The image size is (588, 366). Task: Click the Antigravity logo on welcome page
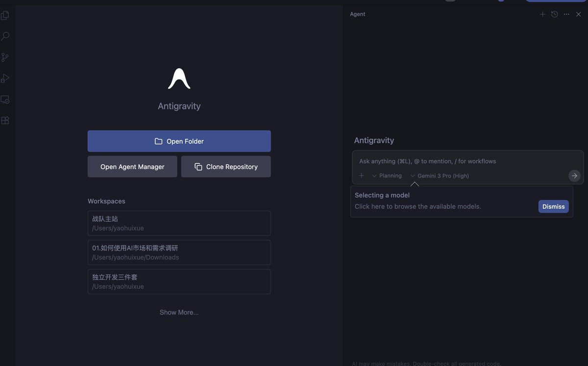179,78
